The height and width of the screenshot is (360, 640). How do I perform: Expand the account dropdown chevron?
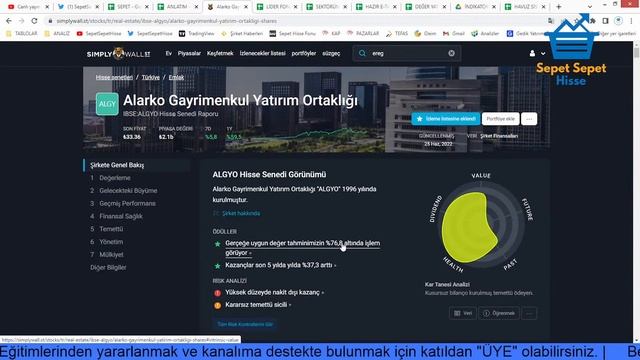[543, 53]
